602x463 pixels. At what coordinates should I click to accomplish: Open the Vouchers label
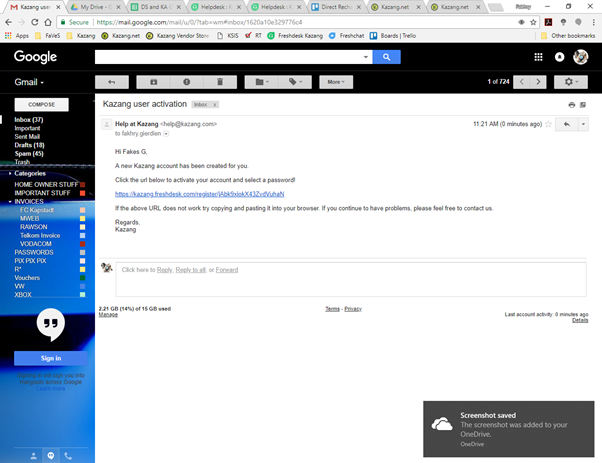(x=27, y=278)
